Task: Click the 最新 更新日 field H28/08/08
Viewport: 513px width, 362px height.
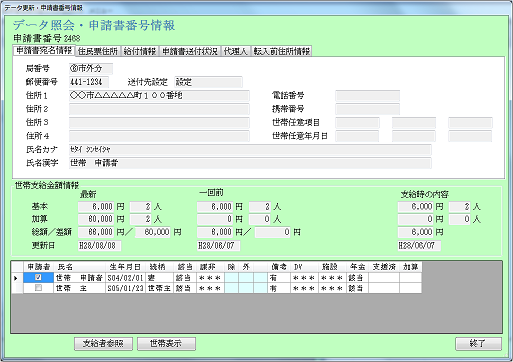Action: coord(100,246)
